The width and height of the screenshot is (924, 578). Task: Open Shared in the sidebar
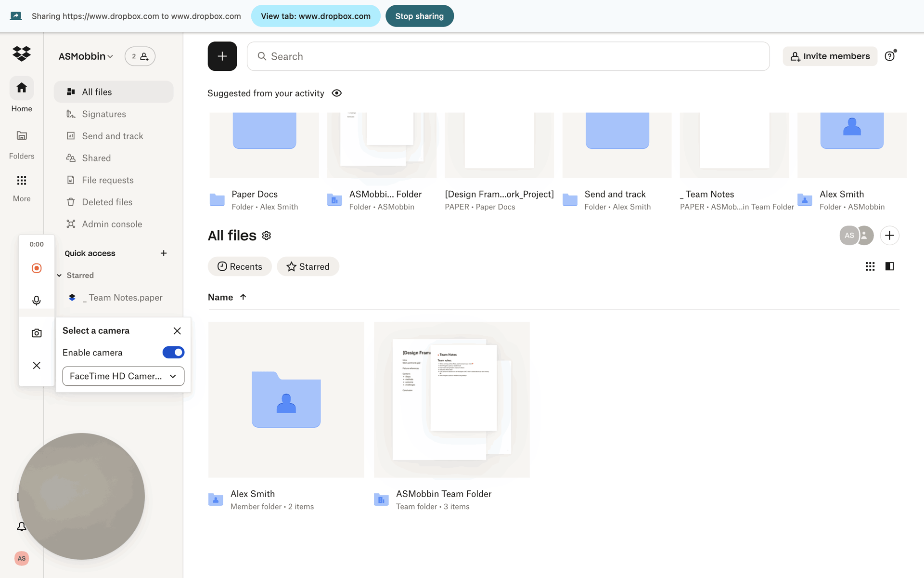tap(114, 158)
